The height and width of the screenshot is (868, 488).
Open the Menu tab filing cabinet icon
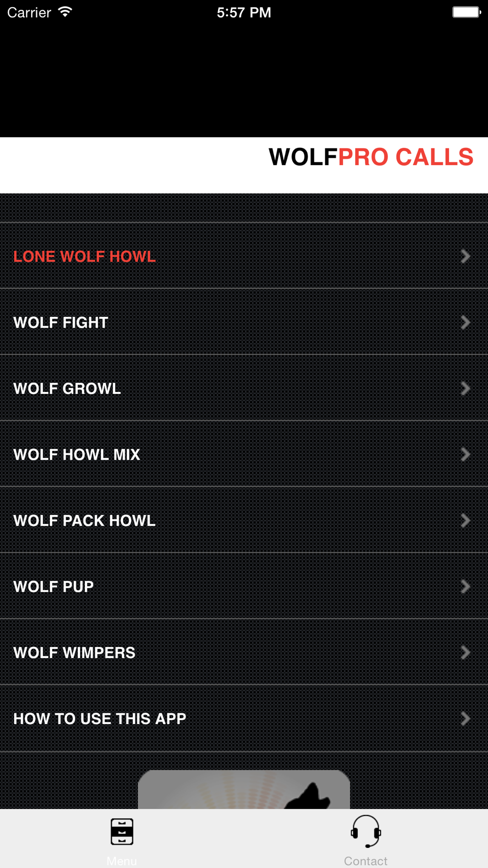coord(122,831)
